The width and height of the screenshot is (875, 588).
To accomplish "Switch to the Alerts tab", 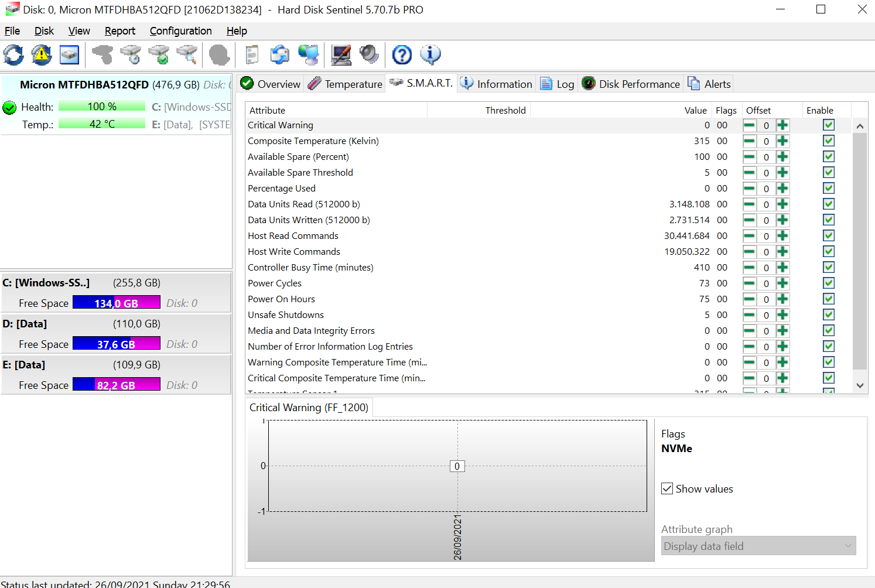I will click(709, 84).
